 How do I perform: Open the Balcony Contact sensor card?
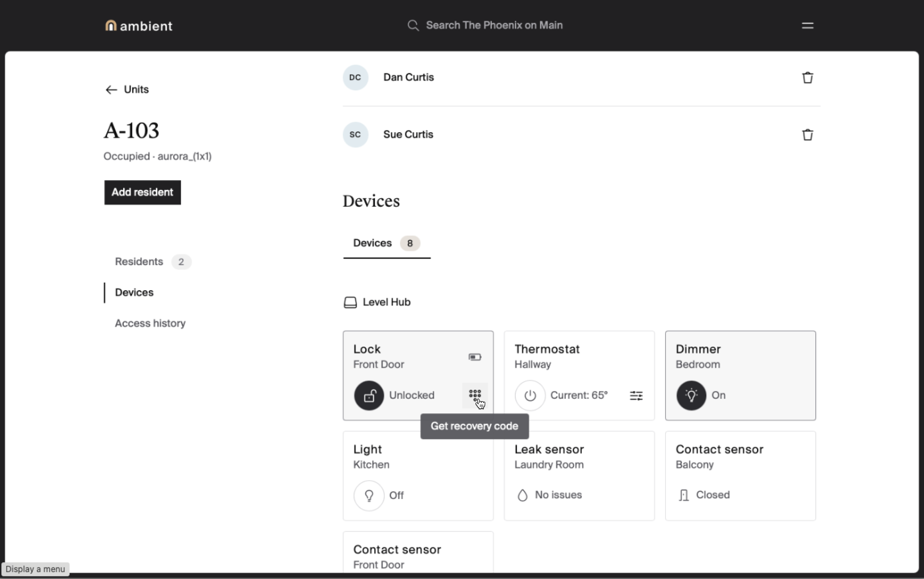point(740,476)
